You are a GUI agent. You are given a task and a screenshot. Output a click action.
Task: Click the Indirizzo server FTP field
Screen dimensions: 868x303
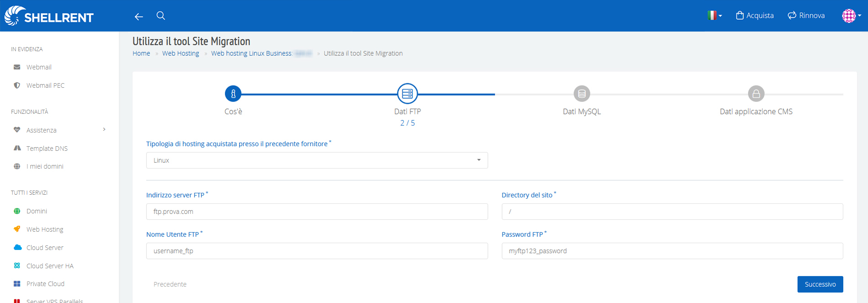(x=317, y=212)
